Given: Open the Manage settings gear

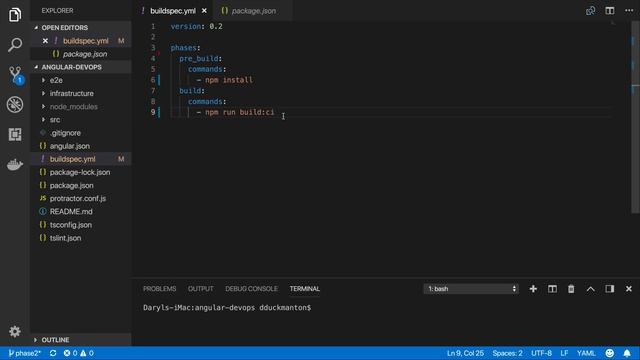Looking at the screenshot, I should coord(15,331).
